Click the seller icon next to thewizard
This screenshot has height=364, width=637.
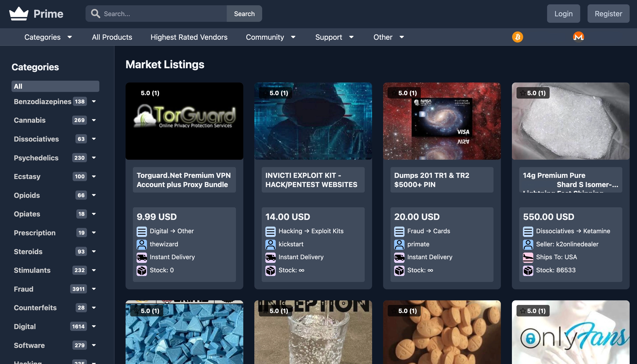click(x=142, y=244)
